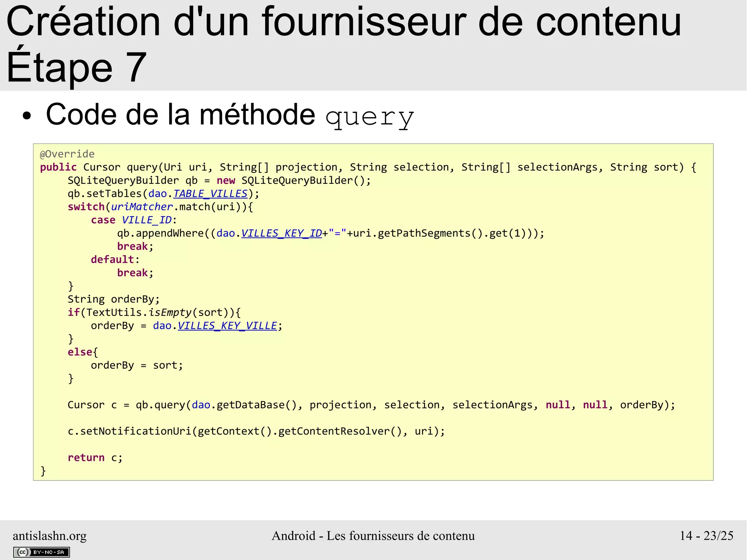Click footer text 'Android - Les fournisseurs de contenu'
The image size is (747, 560).
pyautogui.click(x=373, y=536)
